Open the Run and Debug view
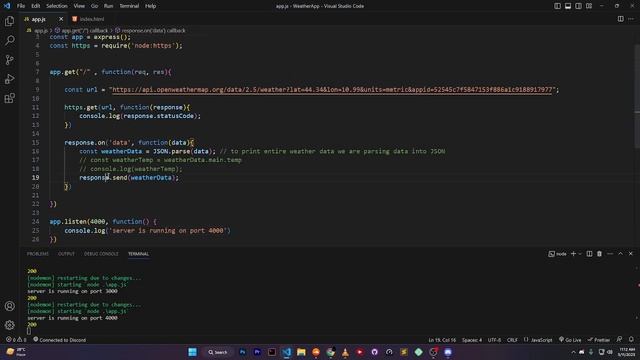The height and width of the screenshot is (360, 640). coord(9,79)
